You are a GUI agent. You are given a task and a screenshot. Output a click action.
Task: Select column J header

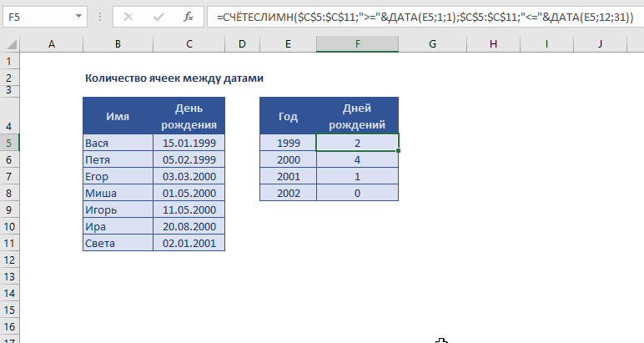coord(600,44)
